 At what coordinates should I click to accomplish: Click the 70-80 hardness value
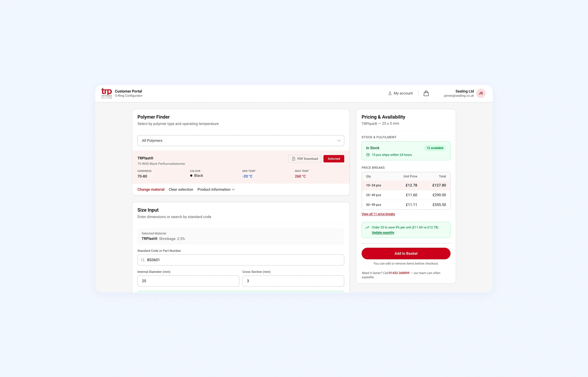142,176
